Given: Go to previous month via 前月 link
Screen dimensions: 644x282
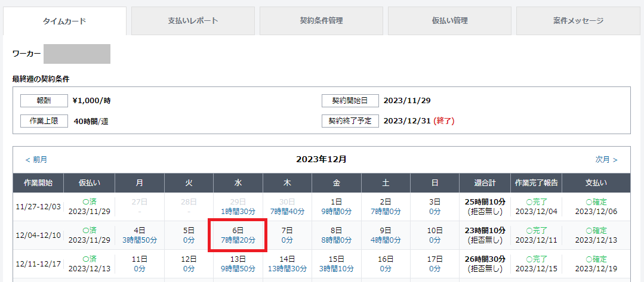Looking at the screenshot, I should coord(36,160).
